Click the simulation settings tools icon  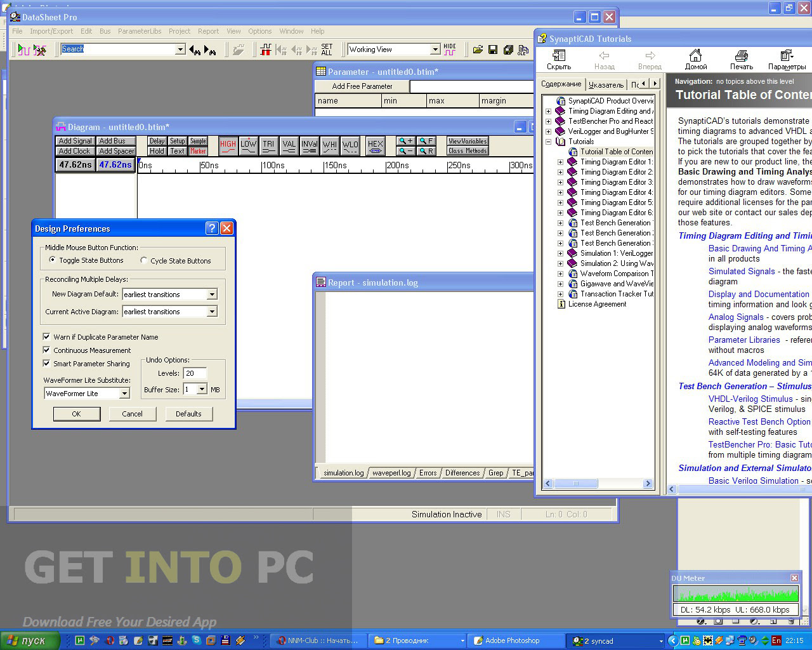pos(40,50)
